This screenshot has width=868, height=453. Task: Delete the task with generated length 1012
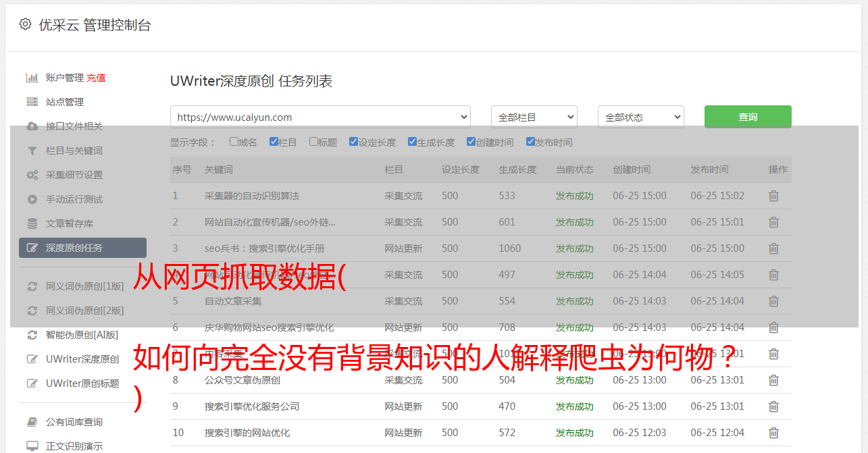(x=774, y=354)
